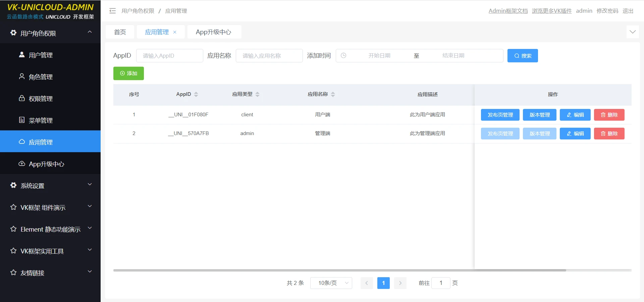Open the Admin框架文档 link
Screen dimensions: 644x302
[508, 11]
